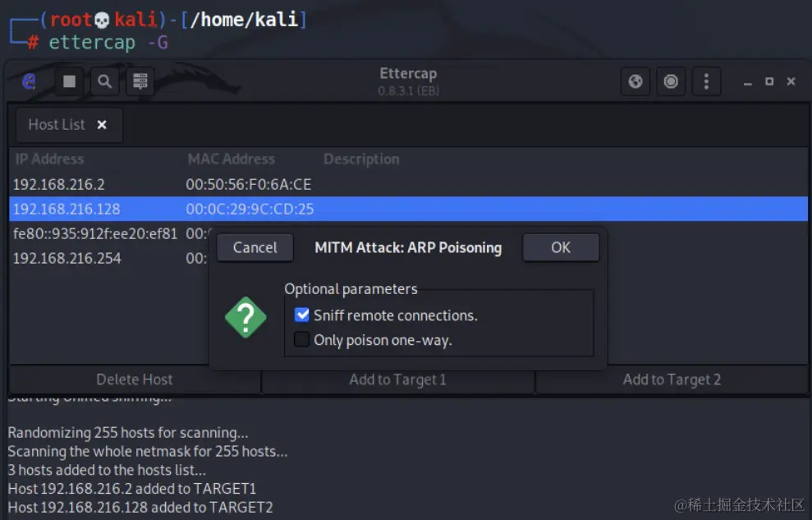Select host 192.168.216.2 row
Viewport: 812px width, 520px height.
408,184
